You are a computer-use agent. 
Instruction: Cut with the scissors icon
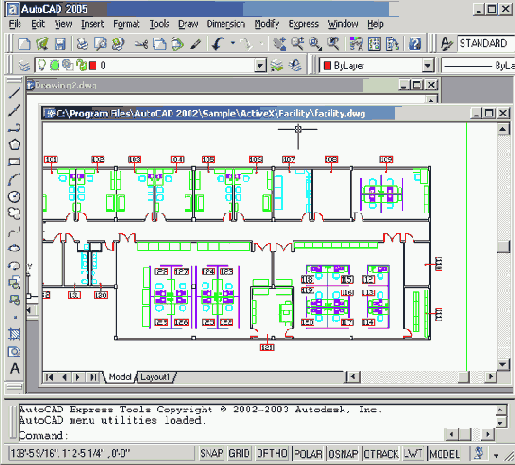coord(141,44)
